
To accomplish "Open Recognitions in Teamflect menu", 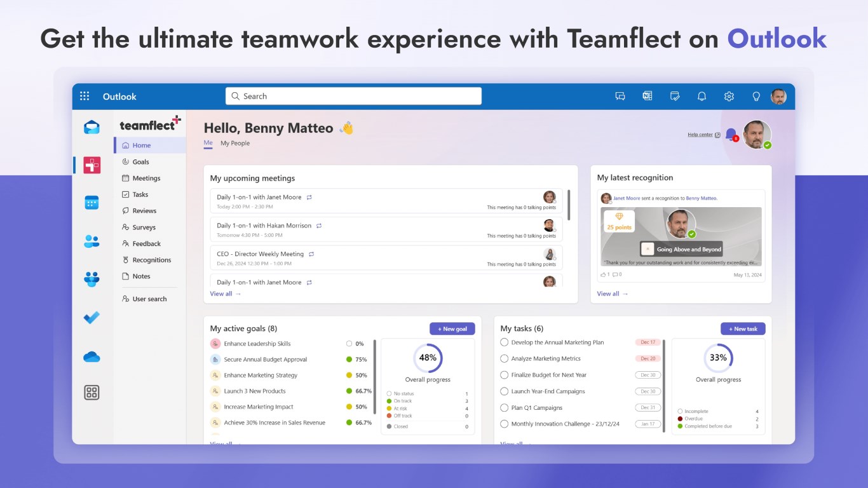I will (x=150, y=260).
